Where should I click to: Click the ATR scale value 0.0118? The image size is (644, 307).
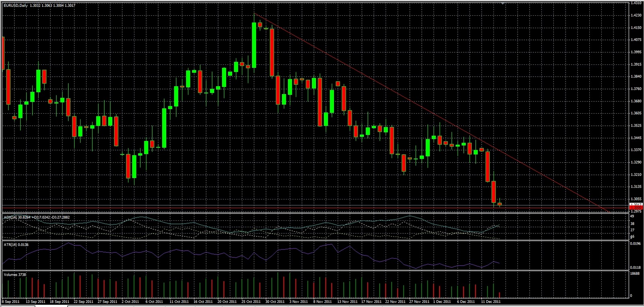point(636,267)
